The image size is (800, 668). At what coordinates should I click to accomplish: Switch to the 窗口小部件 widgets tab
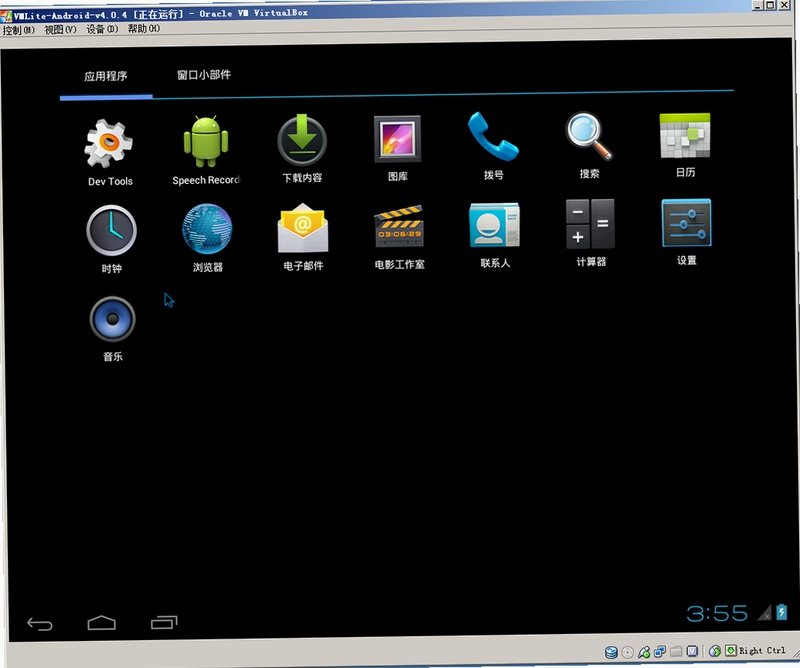point(204,75)
